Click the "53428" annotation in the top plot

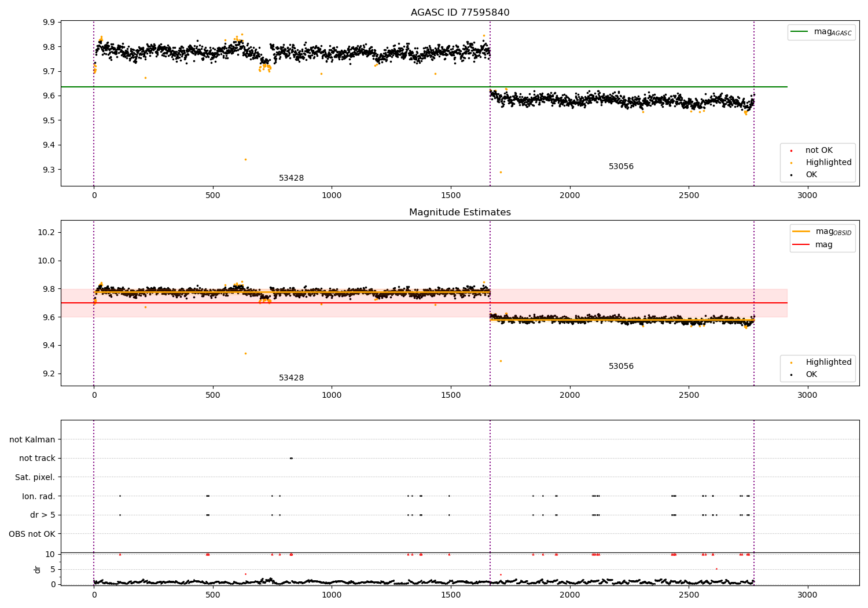292,178
